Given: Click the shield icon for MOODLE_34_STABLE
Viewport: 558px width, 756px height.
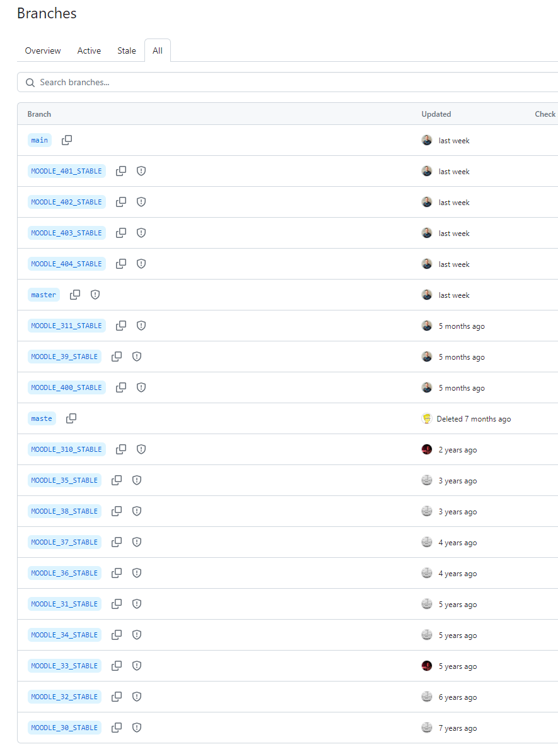Looking at the screenshot, I should tap(137, 634).
